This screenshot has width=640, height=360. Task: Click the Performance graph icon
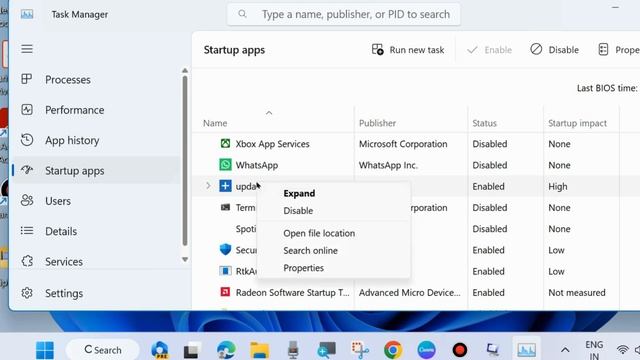[x=27, y=109]
